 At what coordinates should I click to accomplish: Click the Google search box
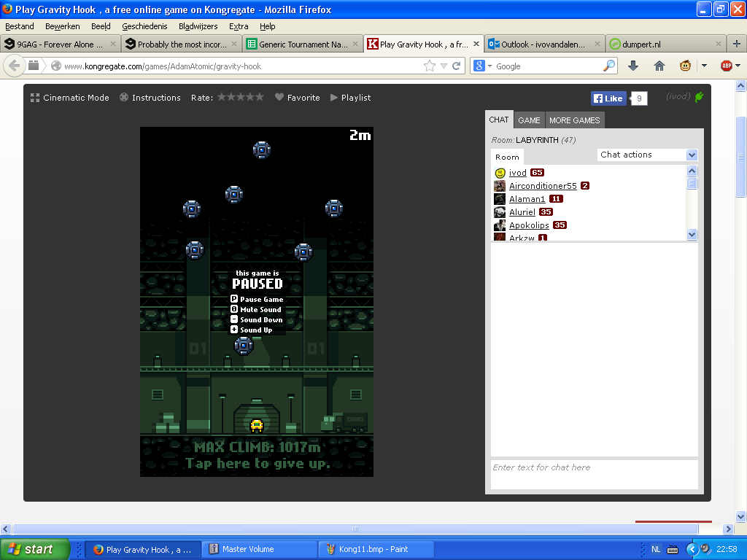548,66
